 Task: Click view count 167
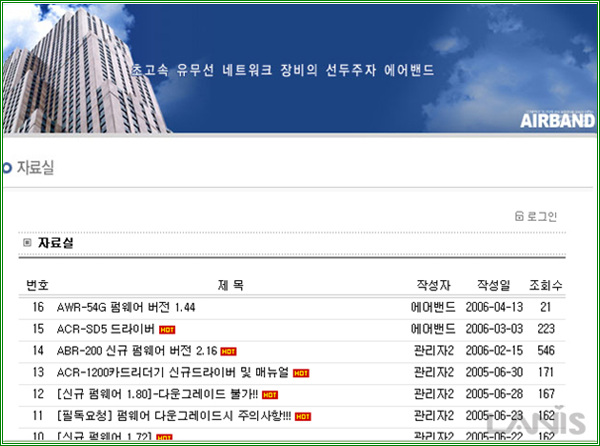pos(546,394)
